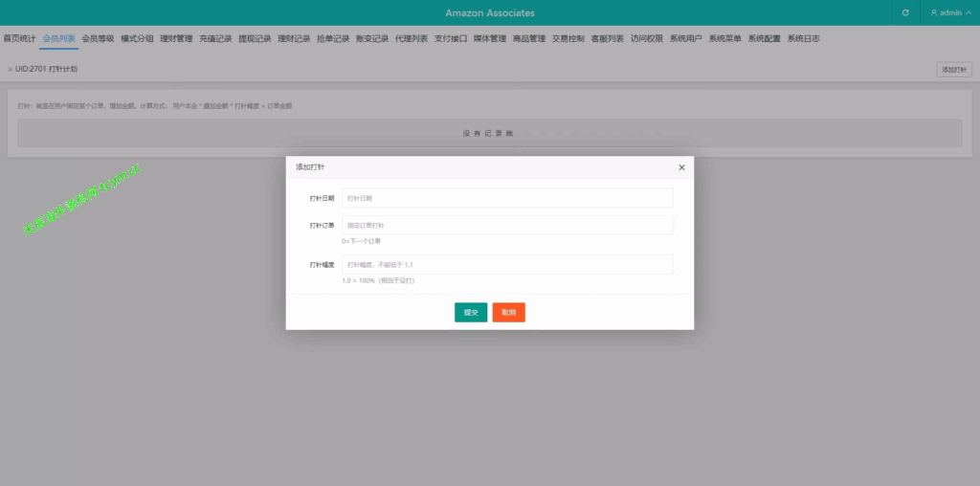980x486 pixels.
Task: Go to the 商品管理 menu tab
Action: [529, 38]
